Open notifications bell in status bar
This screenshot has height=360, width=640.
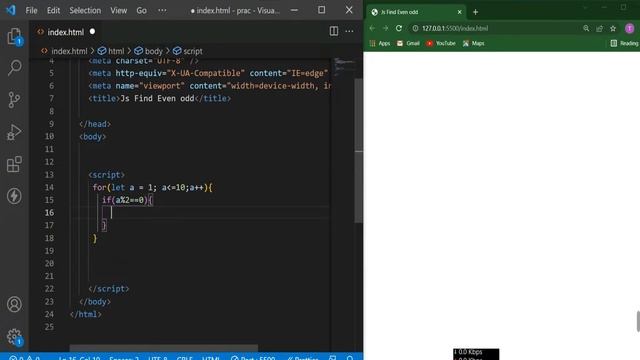pyautogui.click(x=350, y=358)
